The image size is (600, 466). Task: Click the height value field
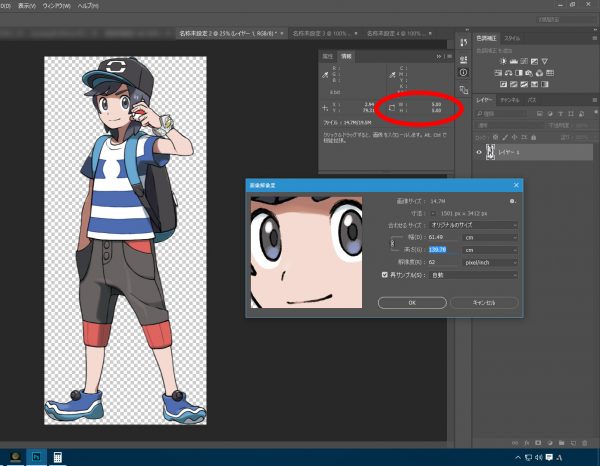443,250
